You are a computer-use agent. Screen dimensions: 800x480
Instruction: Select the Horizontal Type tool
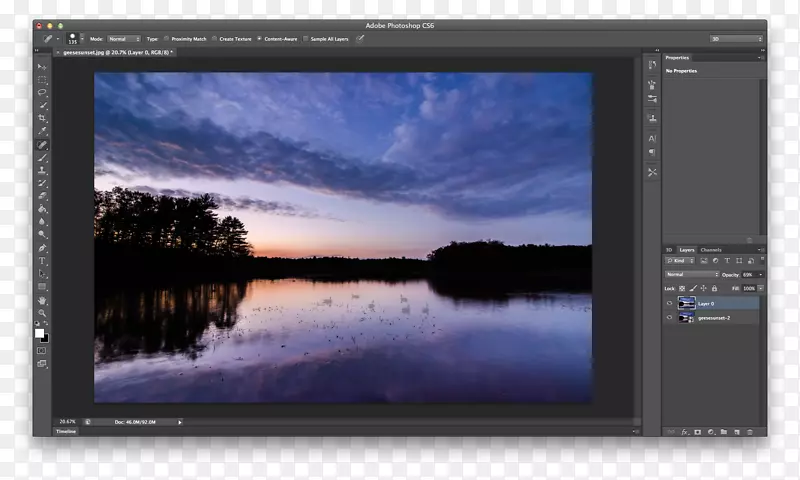pyautogui.click(x=42, y=261)
